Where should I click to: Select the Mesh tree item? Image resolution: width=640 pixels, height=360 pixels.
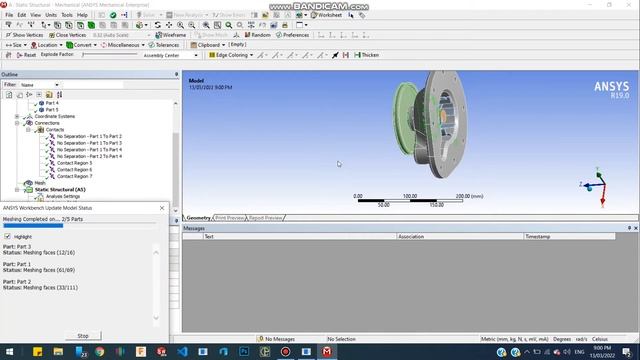[x=40, y=183]
